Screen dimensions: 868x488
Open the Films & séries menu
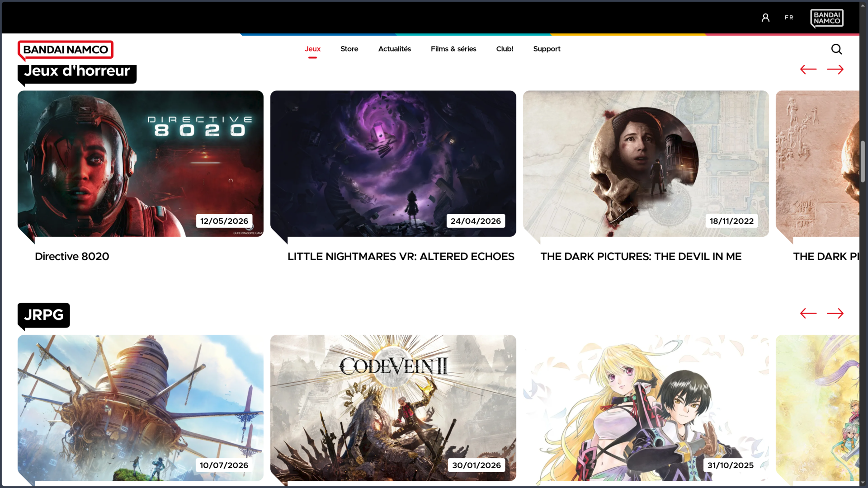(x=453, y=49)
